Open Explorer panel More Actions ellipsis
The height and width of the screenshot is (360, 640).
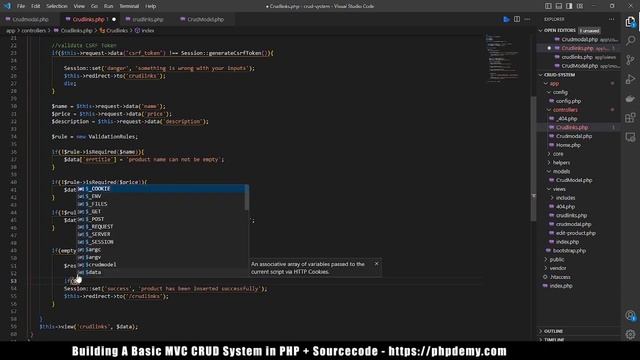[x=611, y=19]
